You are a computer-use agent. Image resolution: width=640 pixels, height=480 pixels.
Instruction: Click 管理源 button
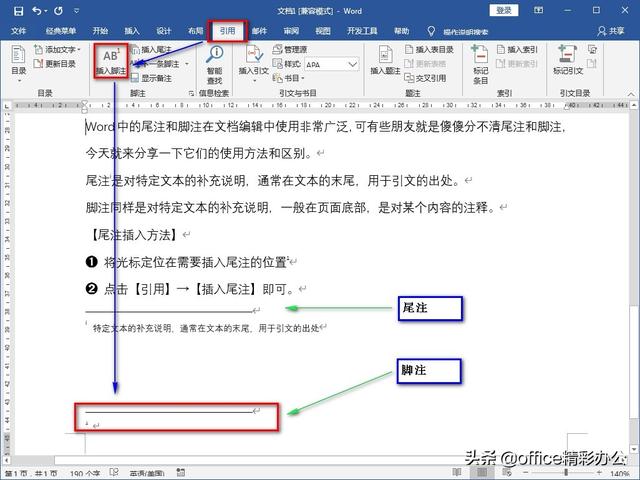point(290,50)
